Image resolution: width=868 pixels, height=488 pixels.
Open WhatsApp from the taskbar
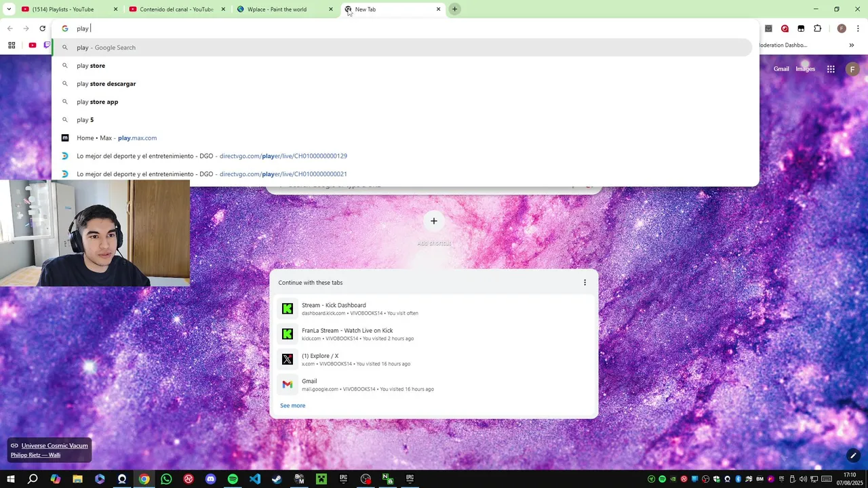coord(166,479)
